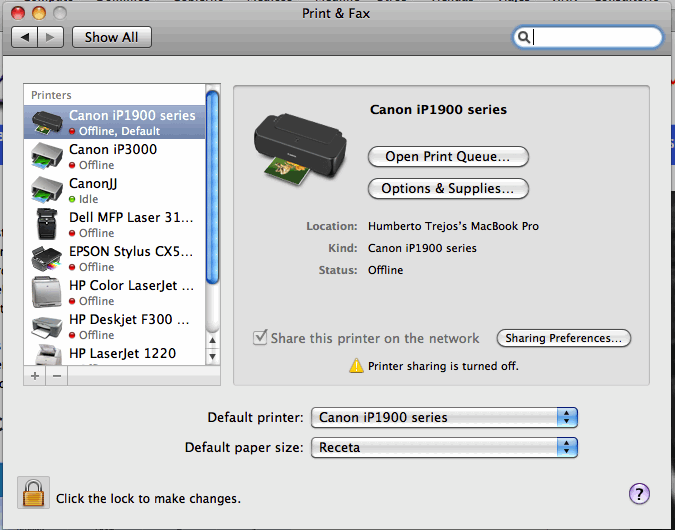This screenshot has width=675, height=530.
Task: Click the EPSON Stylus CX5 printer icon
Action: 47,258
